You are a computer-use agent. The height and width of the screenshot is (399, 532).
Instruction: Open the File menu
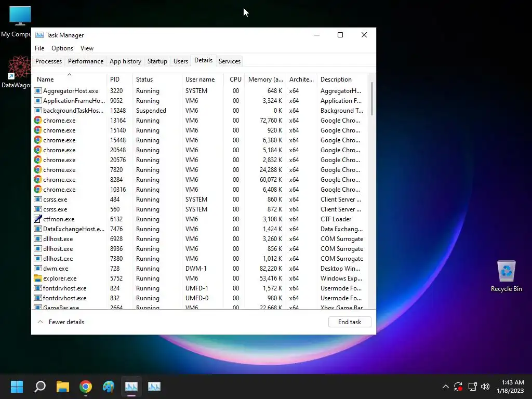39,48
